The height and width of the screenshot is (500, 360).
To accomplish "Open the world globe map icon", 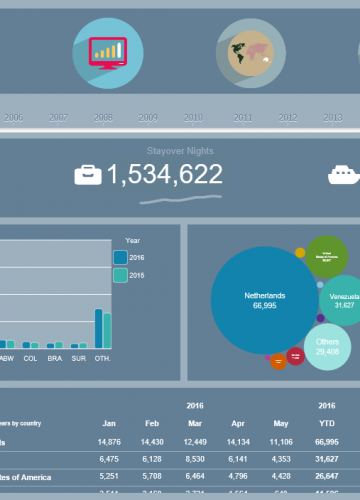I will tap(251, 53).
